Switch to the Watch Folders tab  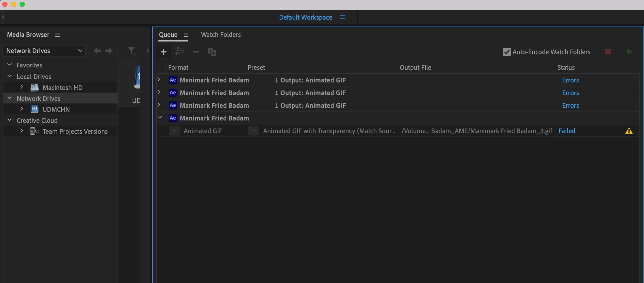[221, 35]
